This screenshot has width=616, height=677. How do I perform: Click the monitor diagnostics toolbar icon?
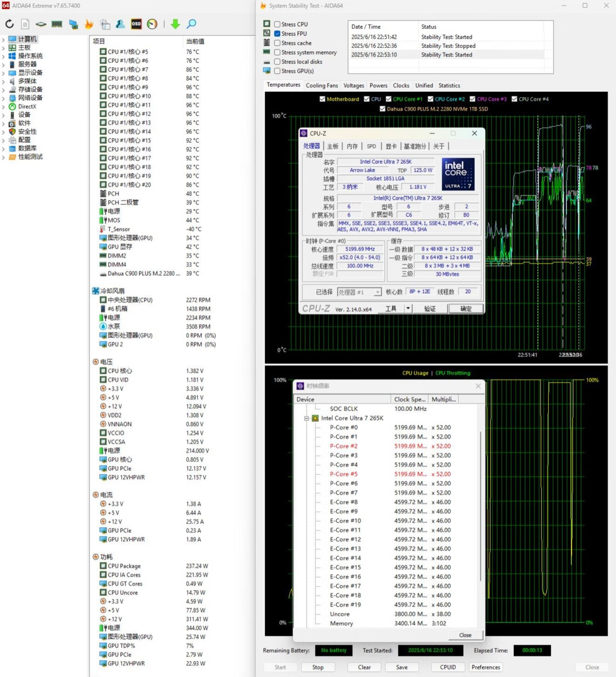(73, 24)
